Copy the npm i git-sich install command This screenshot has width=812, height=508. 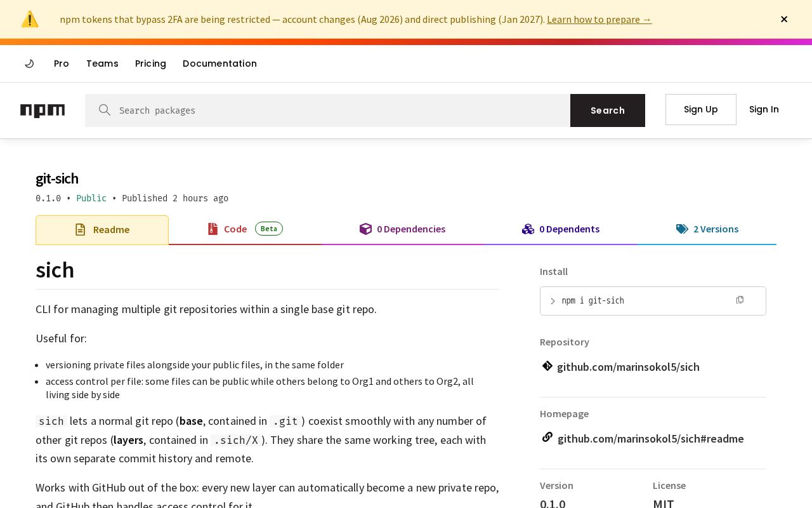740,300
